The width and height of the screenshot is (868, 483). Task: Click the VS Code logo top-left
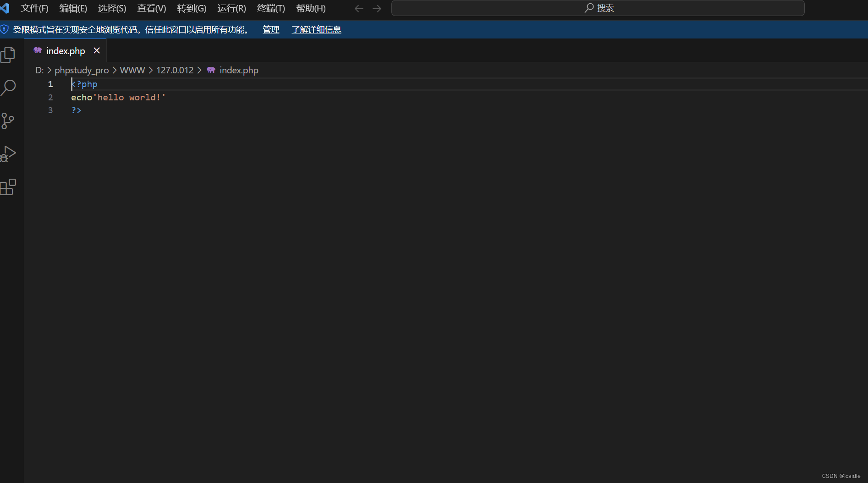5,8
